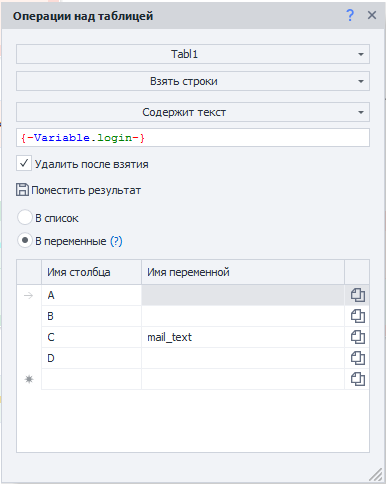
Task: Uncheck "Удалить после взятия" checkbox
Action: pyautogui.click(x=24, y=163)
